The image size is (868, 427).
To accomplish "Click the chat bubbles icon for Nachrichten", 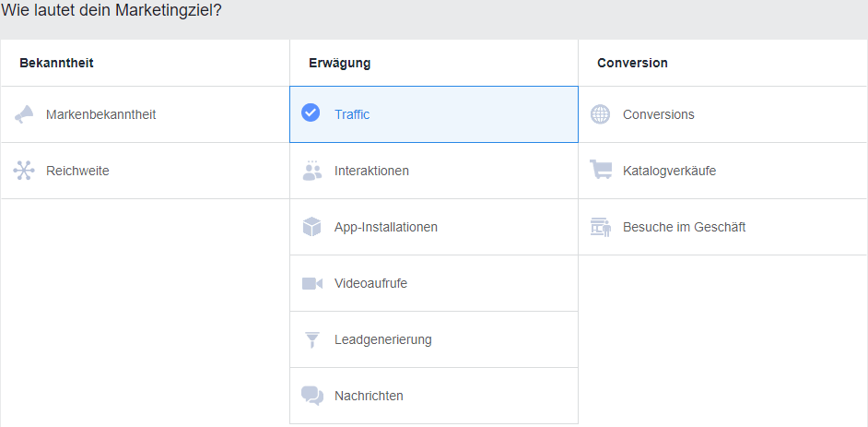I will [312, 396].
